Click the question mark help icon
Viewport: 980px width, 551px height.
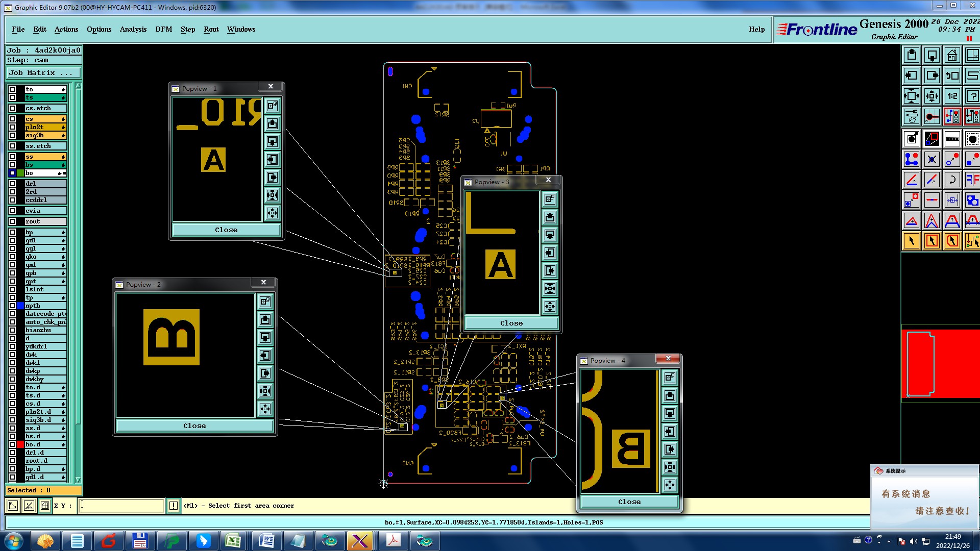tap(972, 96)
